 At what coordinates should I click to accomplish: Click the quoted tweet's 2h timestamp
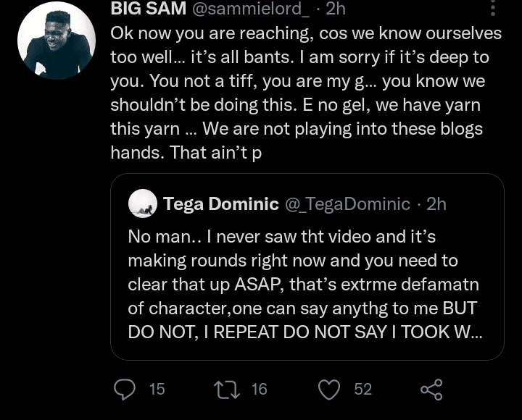point(436,204)
